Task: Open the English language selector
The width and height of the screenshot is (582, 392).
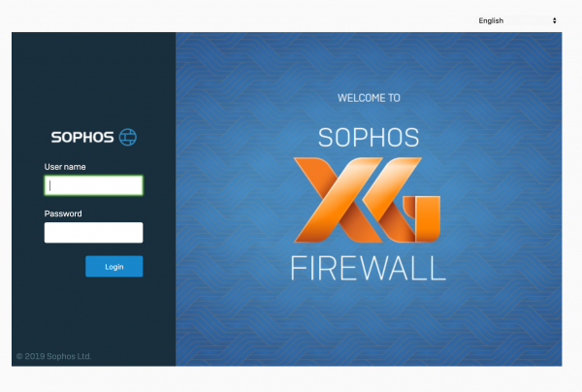Action: 517,20
